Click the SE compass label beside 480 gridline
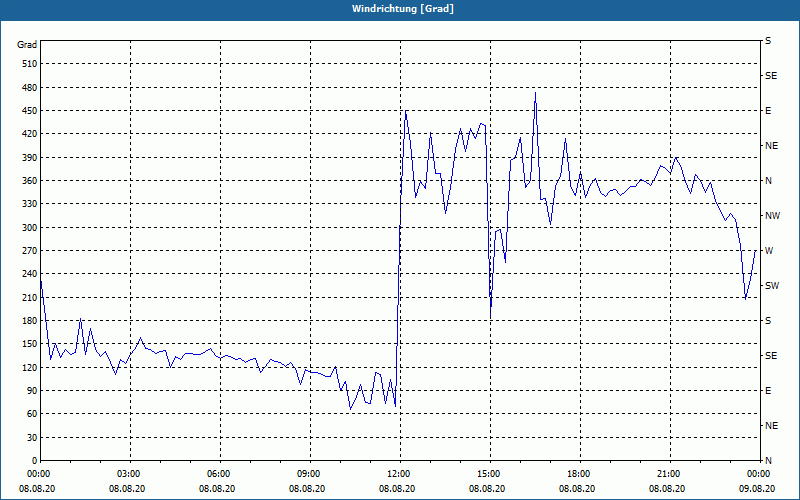 (x=771, y=76)
